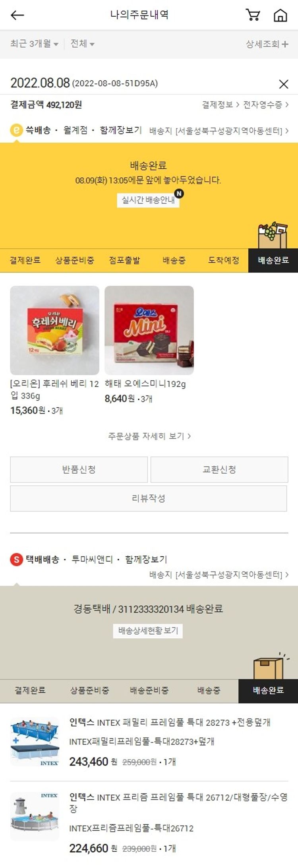298x868 pixels.
Task: Open the shopping cart icon
Action: pyautogui.click(x=253, y=15)
